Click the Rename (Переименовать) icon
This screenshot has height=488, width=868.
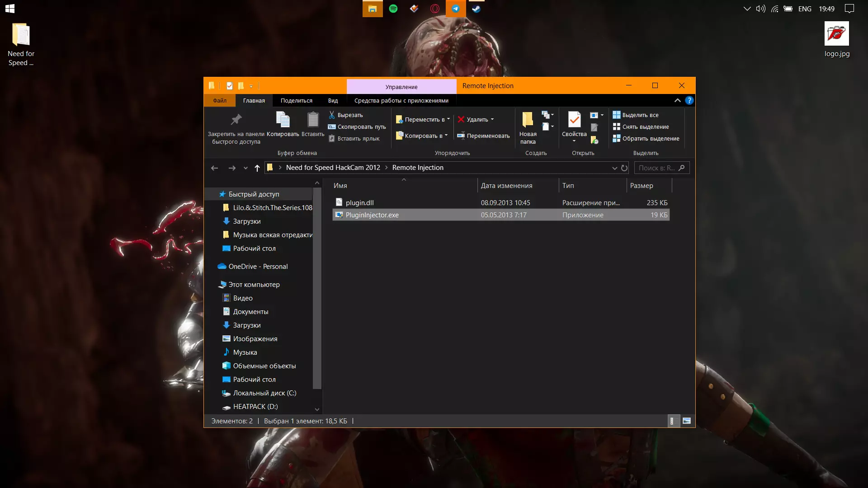tap(461, 136)
